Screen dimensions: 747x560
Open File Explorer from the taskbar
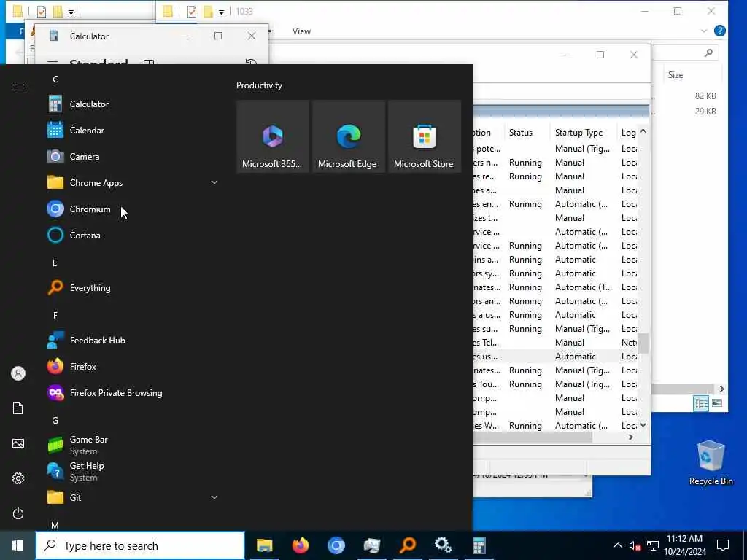[264, 545]
